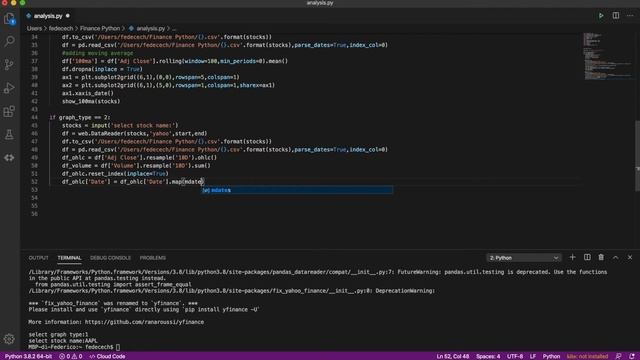The height and width of the screenshot is (360, 640).
Task: Open the Source Control view
Action: (9, 64)
